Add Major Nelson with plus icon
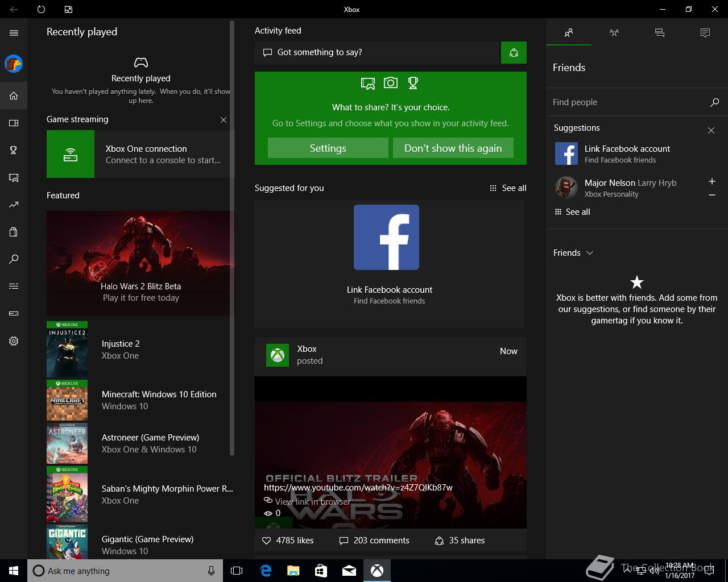728x582 pixels. [712, 181]
